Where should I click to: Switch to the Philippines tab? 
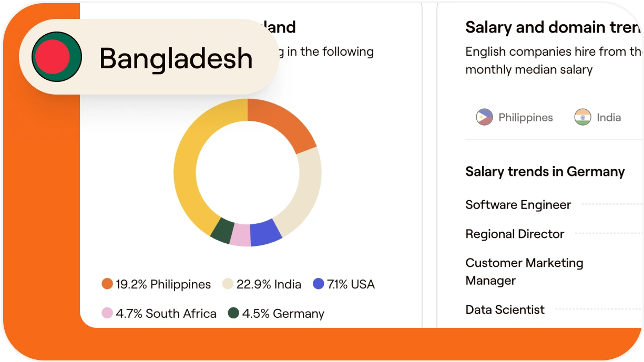click(525, 118)
